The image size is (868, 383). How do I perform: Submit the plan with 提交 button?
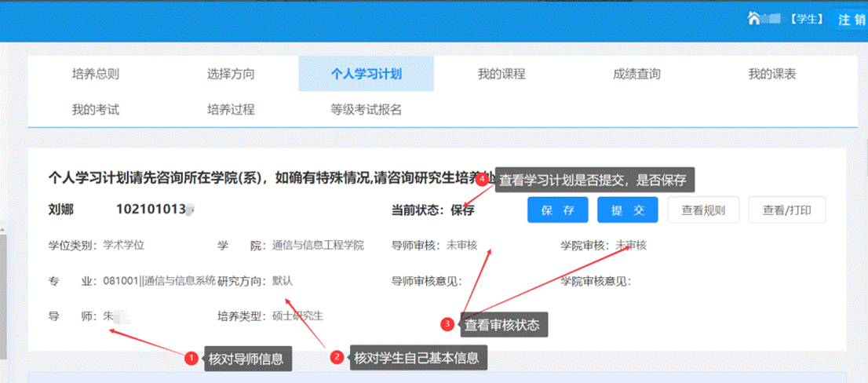627,210
